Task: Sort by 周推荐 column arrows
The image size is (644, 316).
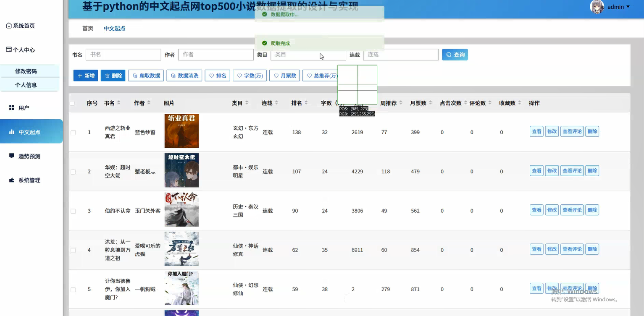Action: click(401, 103)
